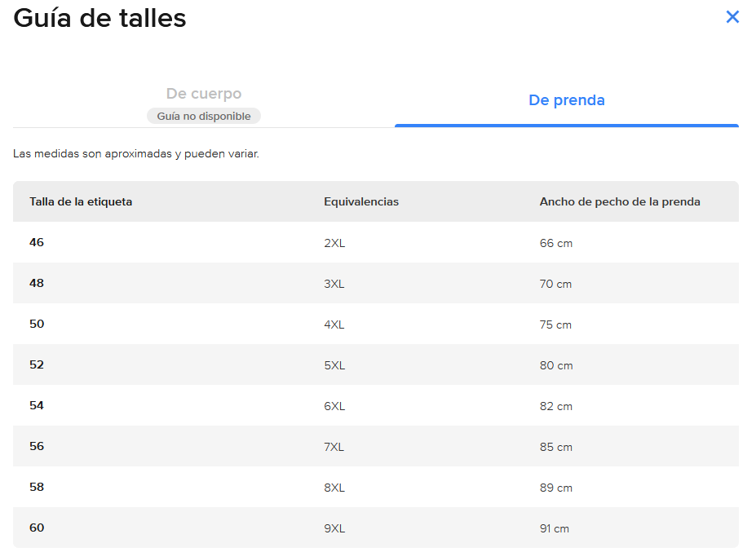
Task: Click the 89 cm chest width value
Action: tap(555, 488)
